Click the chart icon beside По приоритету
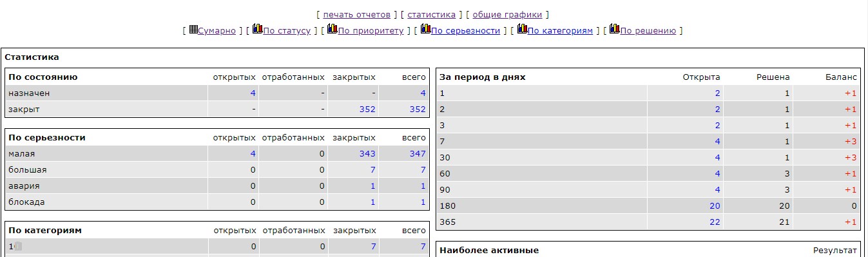 333,29
